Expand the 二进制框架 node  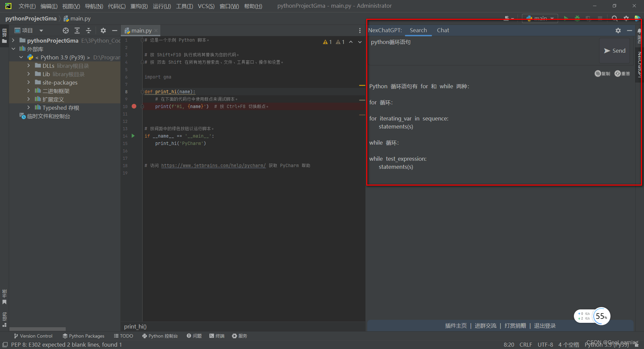pos(29,91)
